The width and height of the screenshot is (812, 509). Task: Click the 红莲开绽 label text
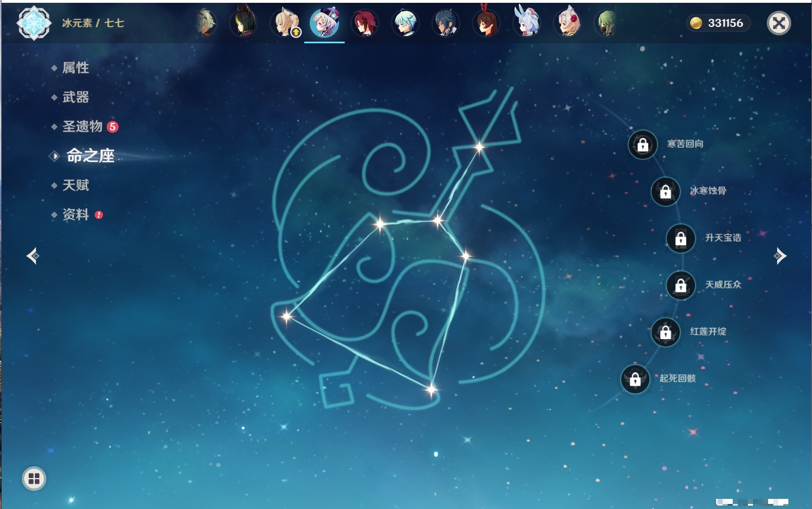point(708,332)
